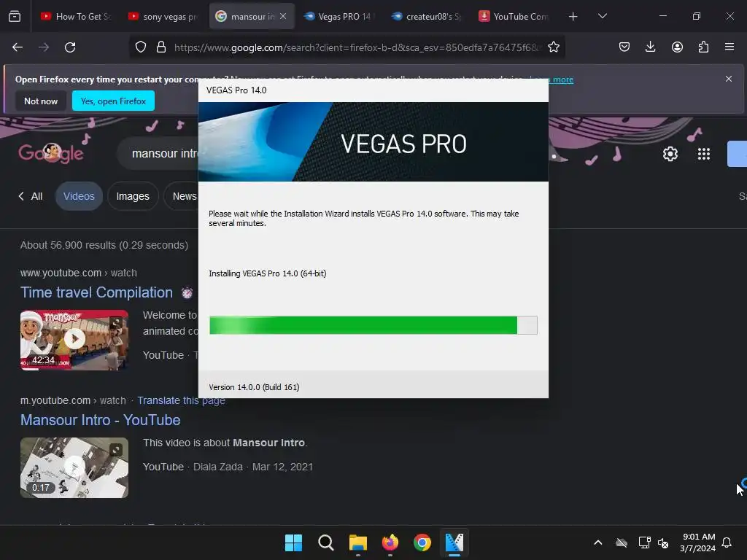Screen dimensions: 747x560
Task: Show site security lock information
Action: click(161, 47)
